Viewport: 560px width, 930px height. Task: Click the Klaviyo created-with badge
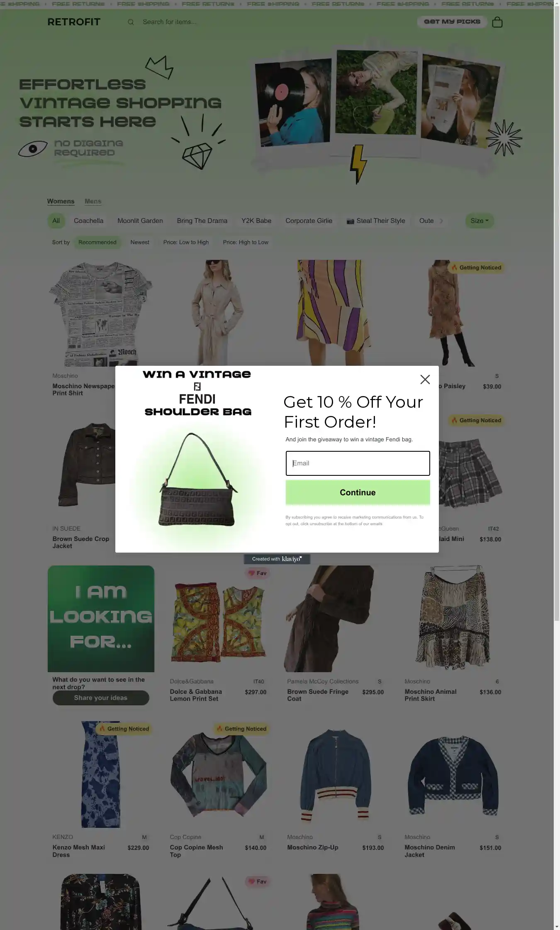click(277, 559)
